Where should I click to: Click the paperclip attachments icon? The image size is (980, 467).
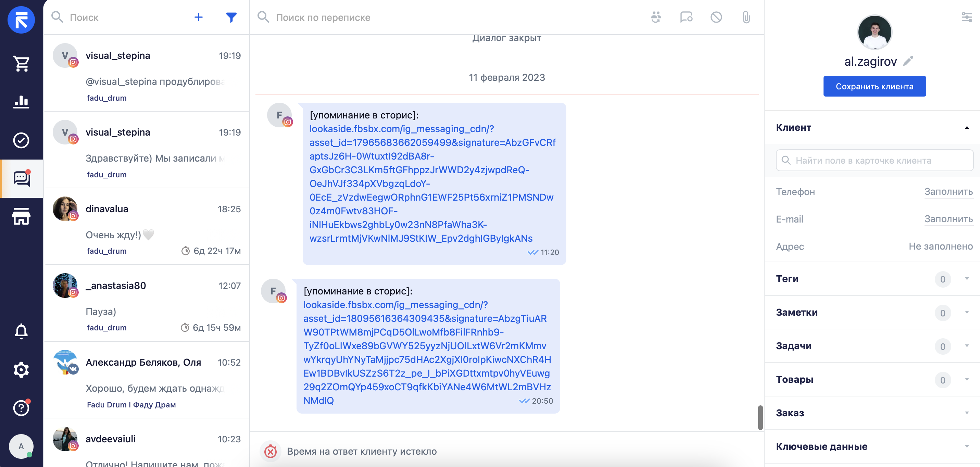click(746, 17)
